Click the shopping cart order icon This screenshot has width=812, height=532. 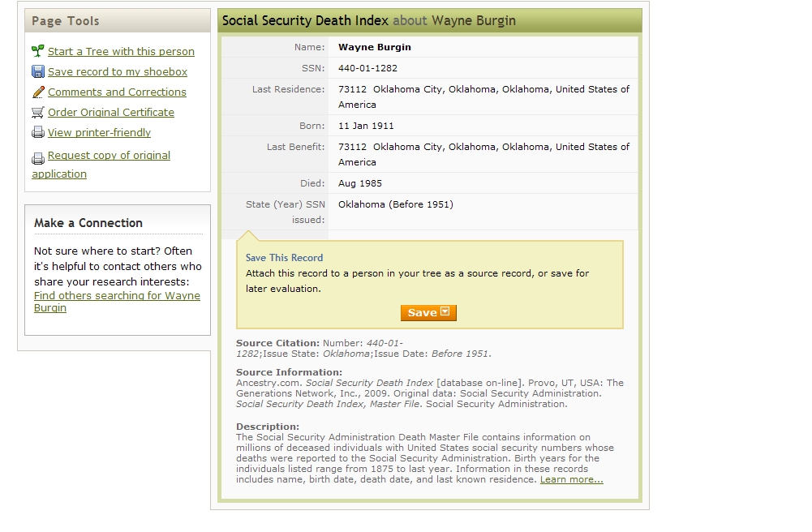pos(38,112)
